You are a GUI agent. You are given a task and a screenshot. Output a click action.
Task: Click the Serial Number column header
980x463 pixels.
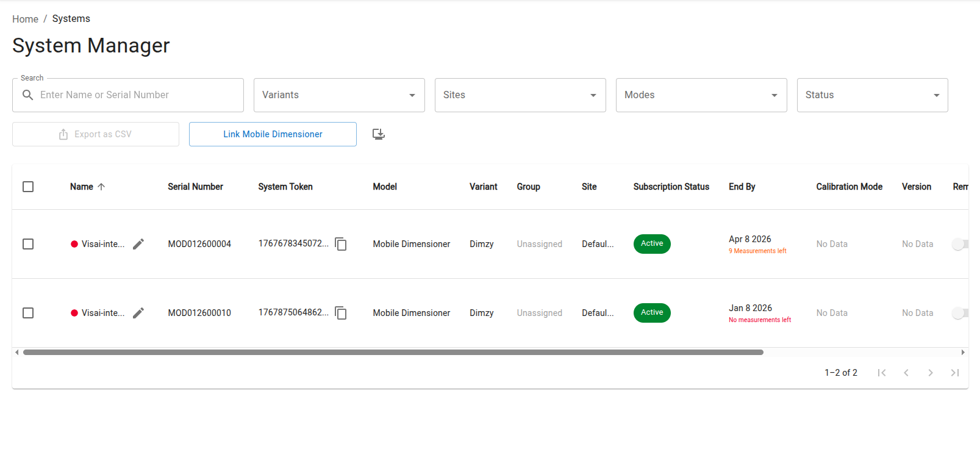(x=195, y=187)
